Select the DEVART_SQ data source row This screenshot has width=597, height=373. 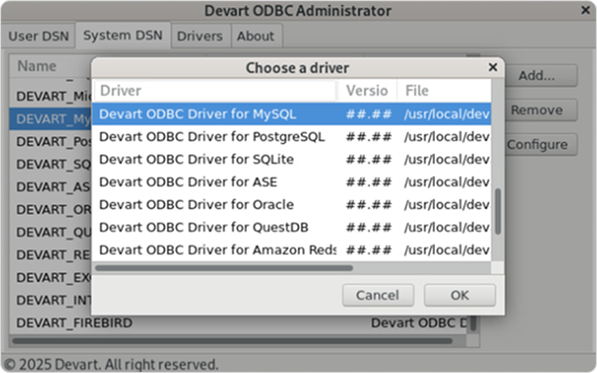pos(51,164)
